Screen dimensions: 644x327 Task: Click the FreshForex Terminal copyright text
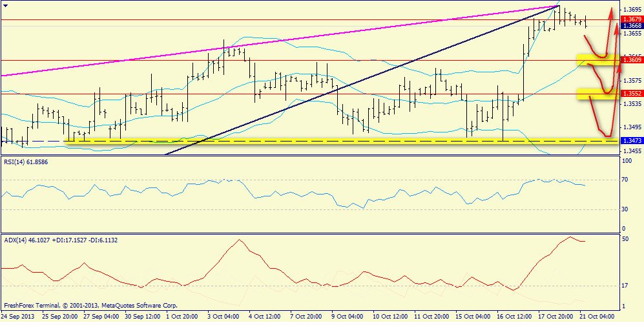91,306
